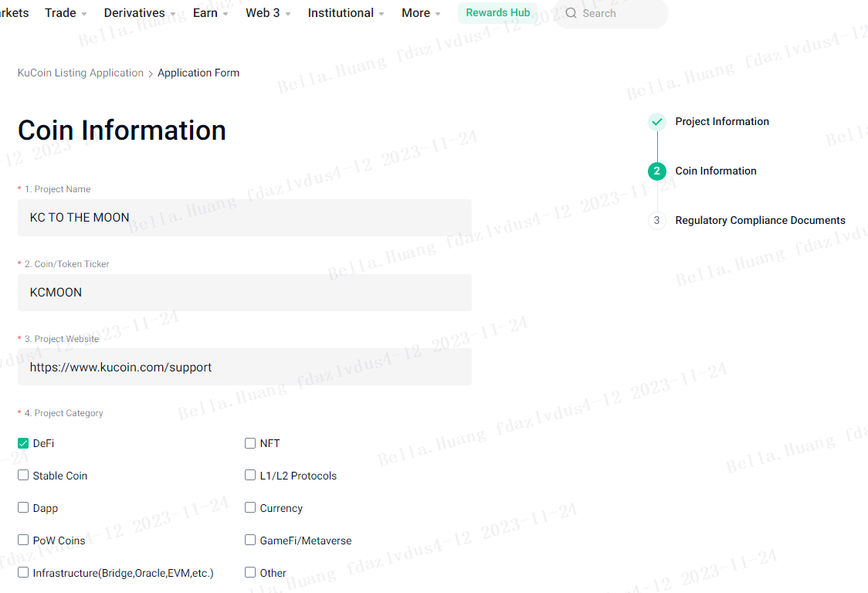Tick the PoW Coins checkbox

[23, 540]
